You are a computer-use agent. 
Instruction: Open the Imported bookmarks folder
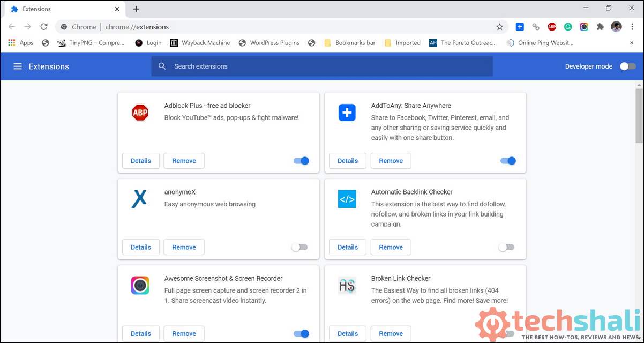[402, 43]
